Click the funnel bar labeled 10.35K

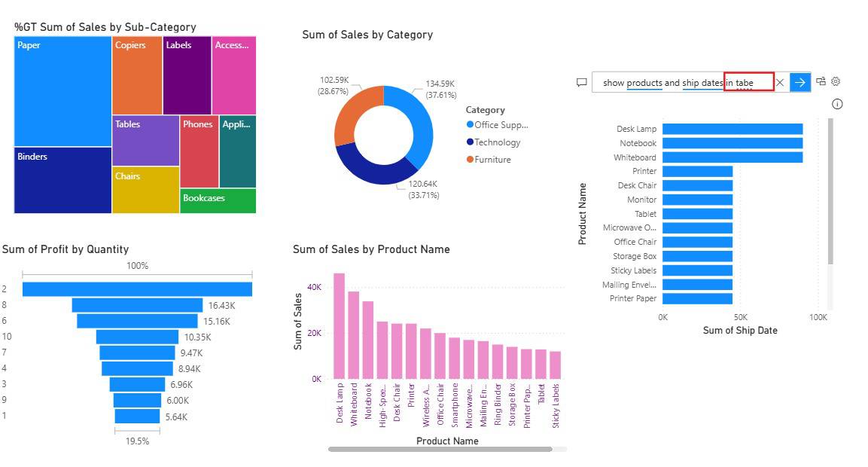(137, 337)
